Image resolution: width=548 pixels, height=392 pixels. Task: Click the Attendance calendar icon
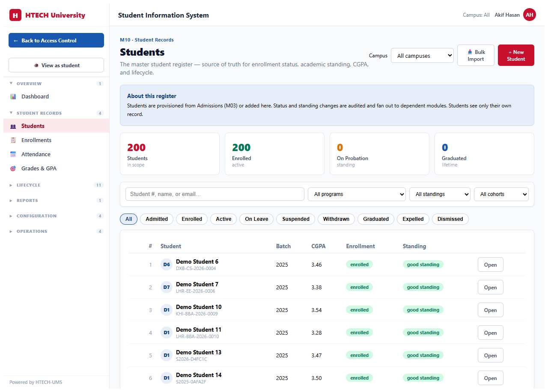click(13, 154)
